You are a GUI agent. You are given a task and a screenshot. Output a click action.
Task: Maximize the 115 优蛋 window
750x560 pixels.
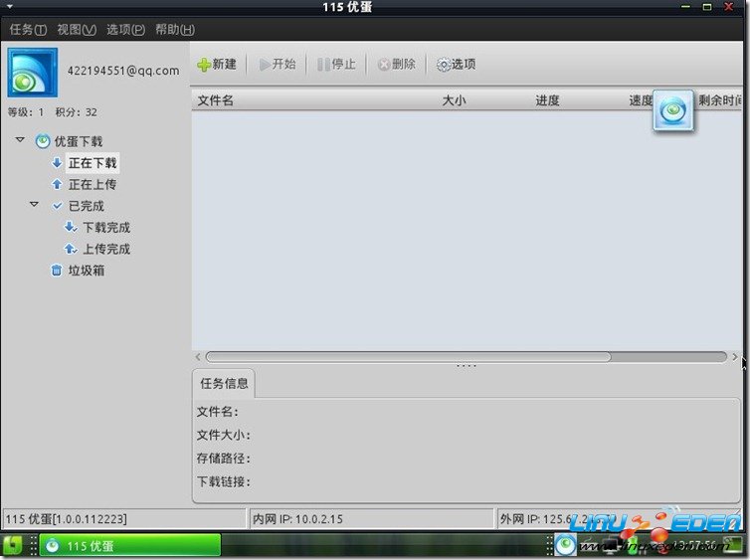[707, 7]
